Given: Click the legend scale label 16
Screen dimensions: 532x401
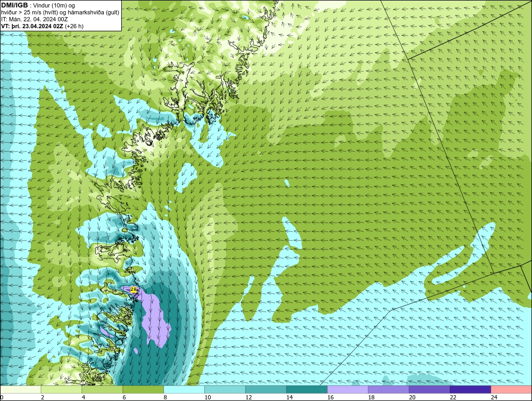Looking at the screenshot, I should pyautogui.click(x=330, y=397).
